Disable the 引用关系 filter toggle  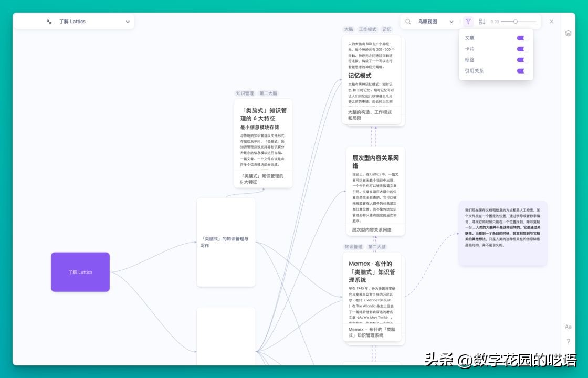(x=522, y=71)
